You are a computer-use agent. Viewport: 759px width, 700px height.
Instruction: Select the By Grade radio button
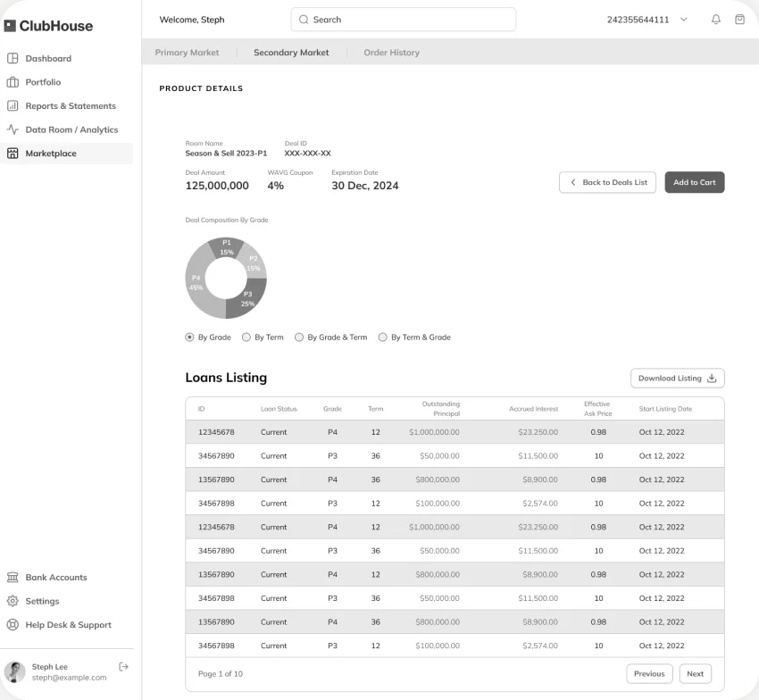coord(189,337)
